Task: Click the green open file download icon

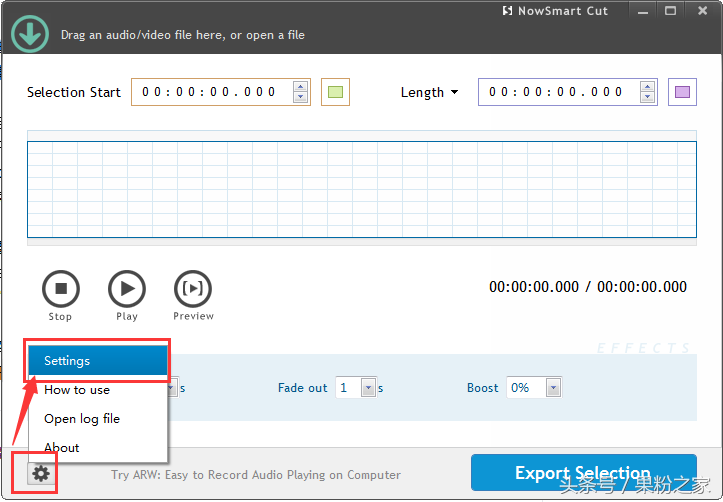Action: [x=30, y=34]
